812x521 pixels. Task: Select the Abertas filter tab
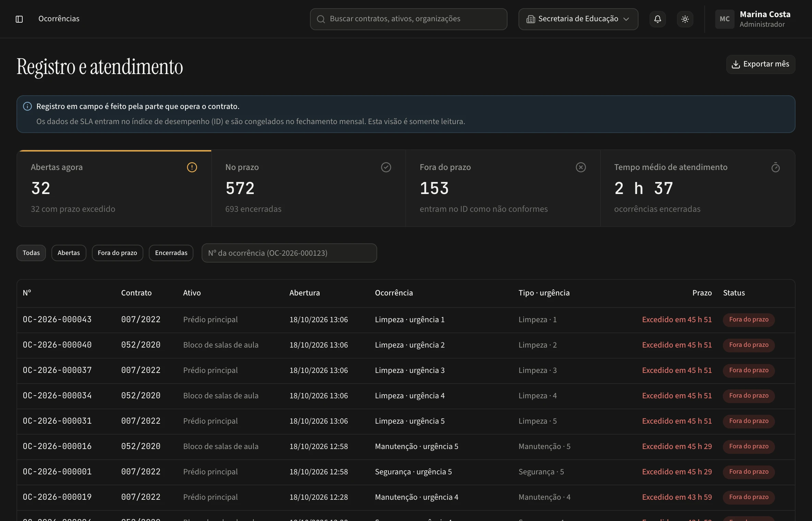coord(69,253)
